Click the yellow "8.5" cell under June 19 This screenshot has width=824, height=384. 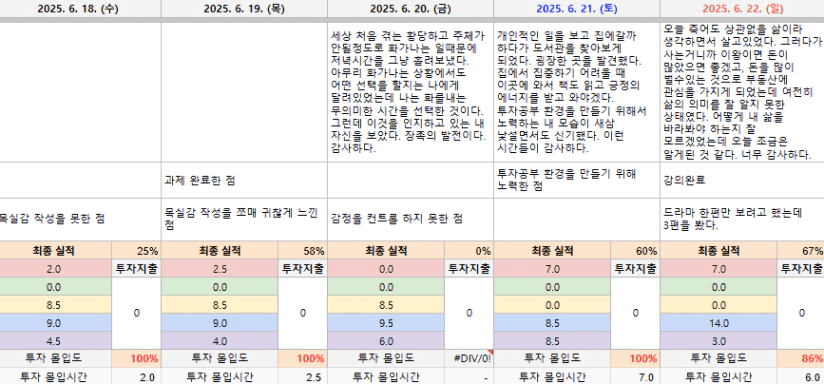220,305
